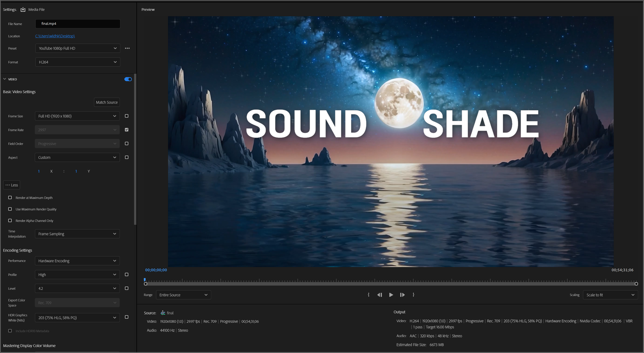Open the Desktop location link

[x=55, y=36]
